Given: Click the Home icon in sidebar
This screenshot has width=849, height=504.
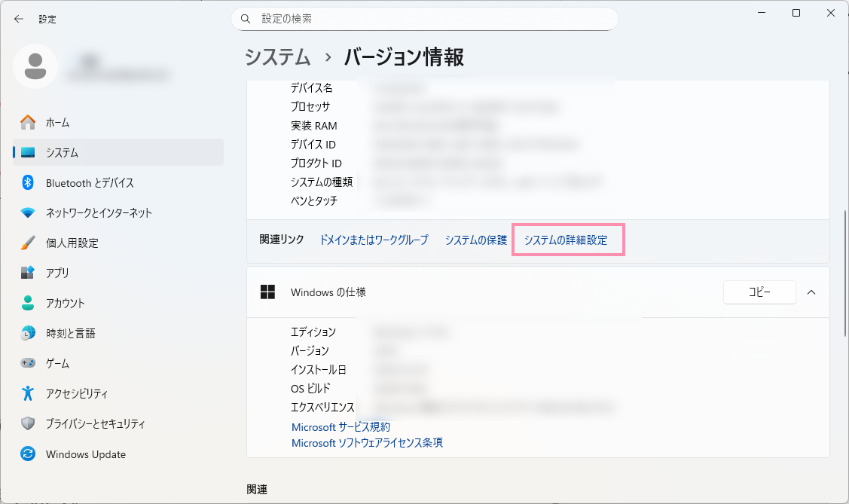Looking at the screenshot, I should (28, 122).
